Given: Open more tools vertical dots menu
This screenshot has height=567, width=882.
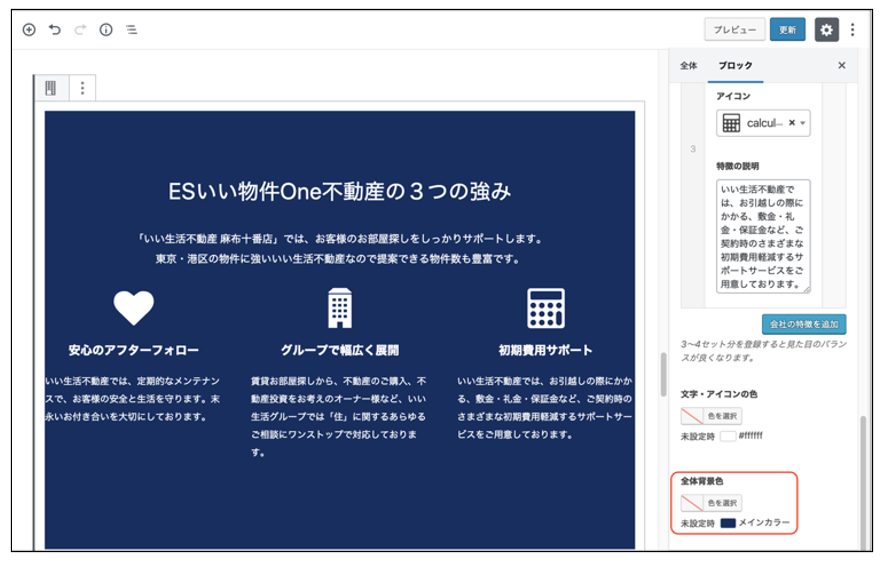Looking at the screenshot, I should coord(852,30).
